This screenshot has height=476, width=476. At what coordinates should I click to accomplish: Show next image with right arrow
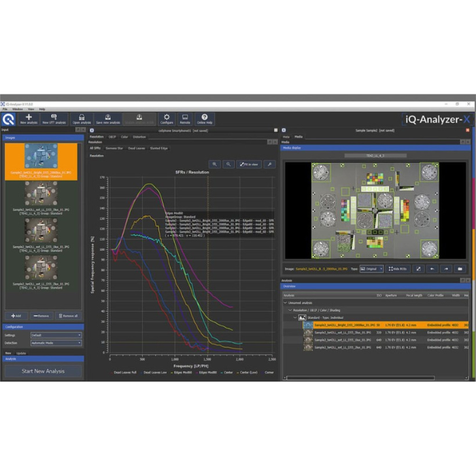(x=446, y=269)
